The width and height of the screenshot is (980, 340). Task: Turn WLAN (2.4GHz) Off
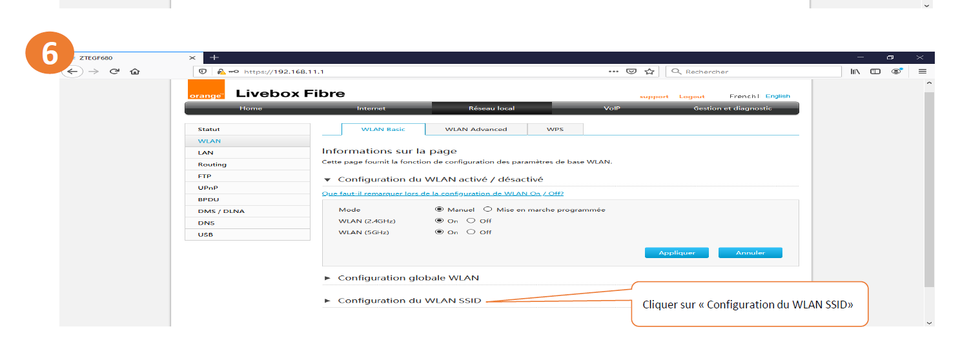(471, 221)
